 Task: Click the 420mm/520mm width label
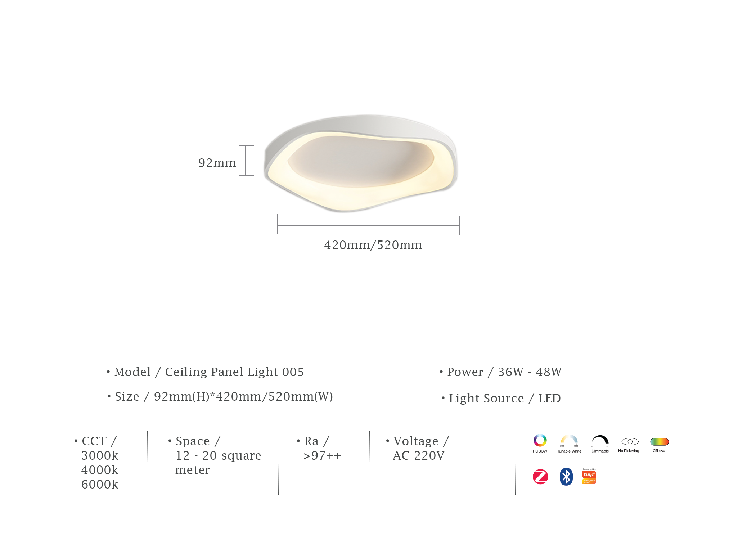tap(373, 245)
